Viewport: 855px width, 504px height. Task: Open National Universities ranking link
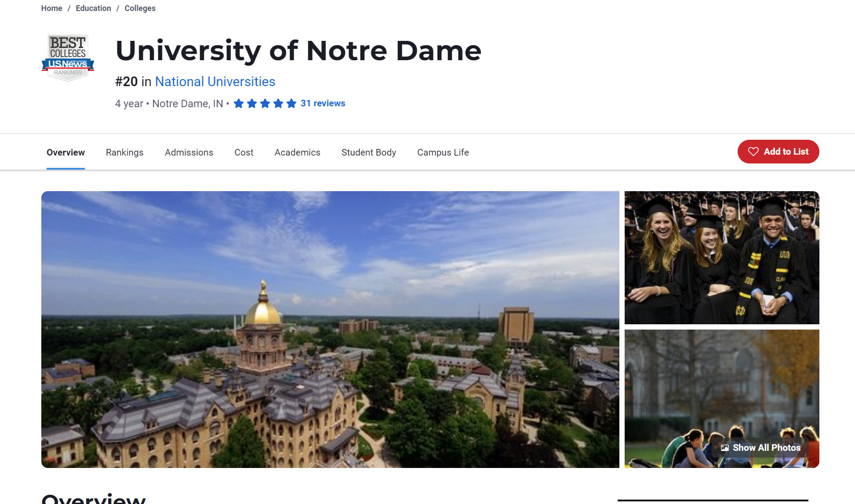215,82
